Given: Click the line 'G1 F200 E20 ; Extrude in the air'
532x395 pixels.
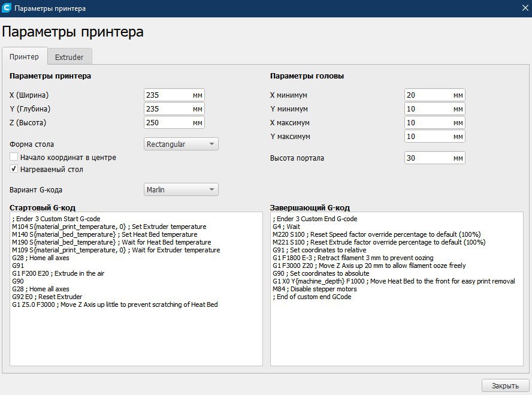Looking at the screenshot, I should pos(58,273).
